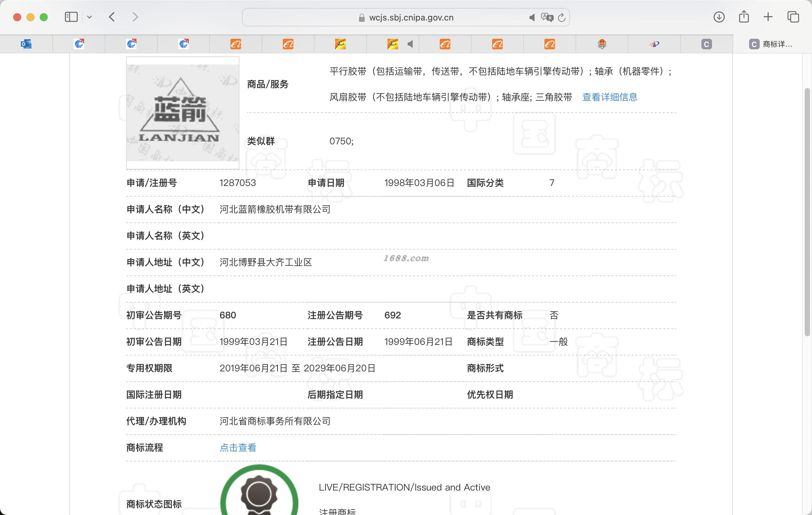This screenshot has width=812, height=515.
Task: Click the 专用权期限 label
Action: point(149,368)
